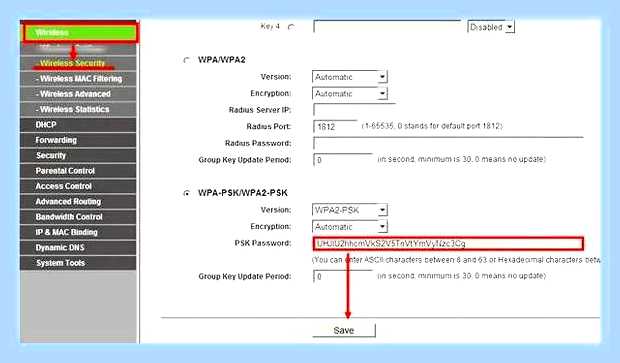Open Advanced Routing menu
Image resolution: width=620 pixels, height=363 pixels.
pos(78,202)
